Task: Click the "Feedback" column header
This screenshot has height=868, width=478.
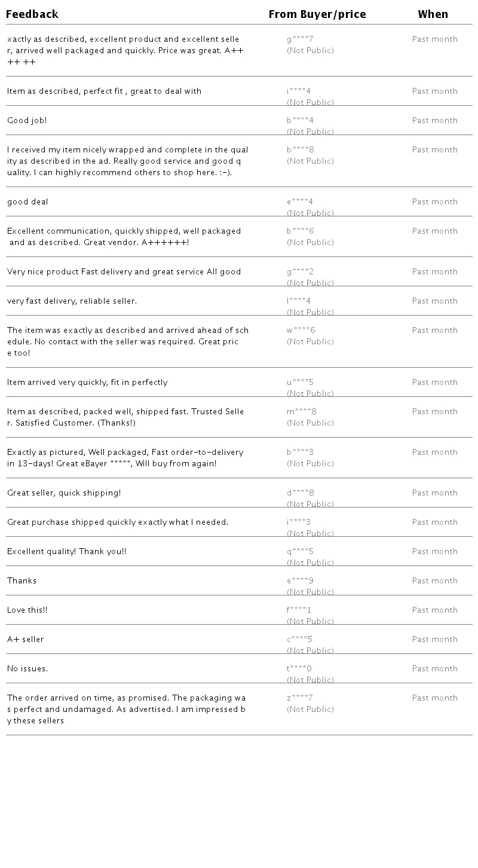Action: click(32, 14)
